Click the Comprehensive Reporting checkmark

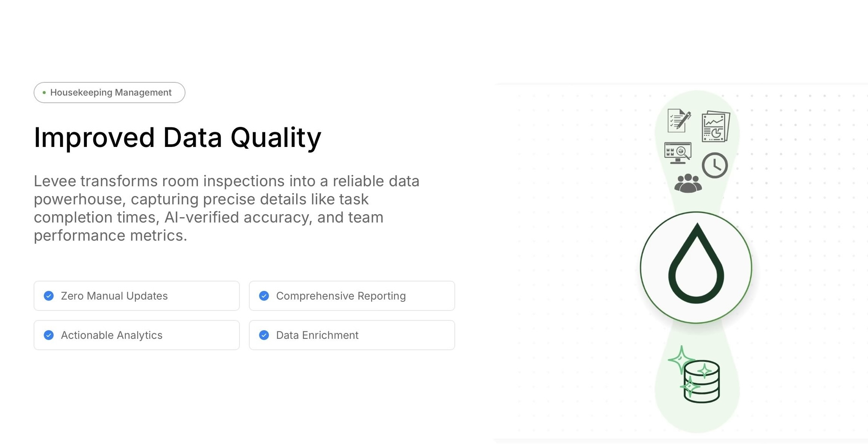264,296
